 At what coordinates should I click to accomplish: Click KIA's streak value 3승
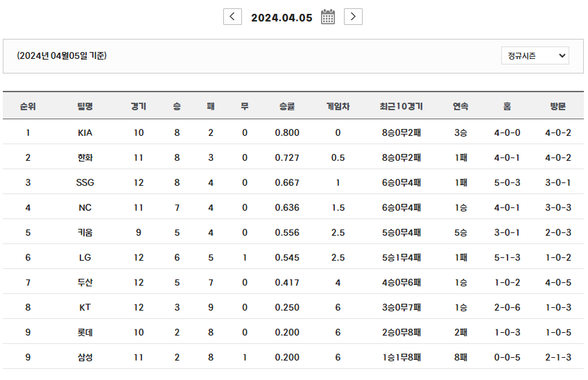pos(460,133)
